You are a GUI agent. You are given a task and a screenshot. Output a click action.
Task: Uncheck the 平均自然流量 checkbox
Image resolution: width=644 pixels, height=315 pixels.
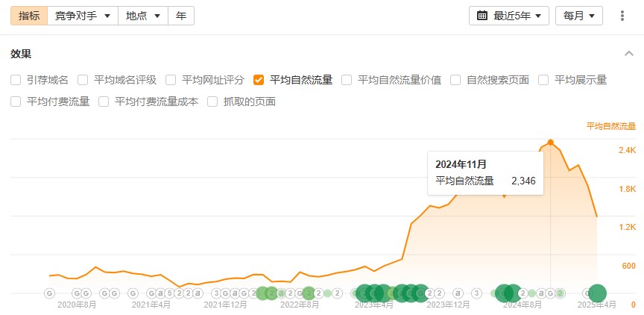pos(259,80)
